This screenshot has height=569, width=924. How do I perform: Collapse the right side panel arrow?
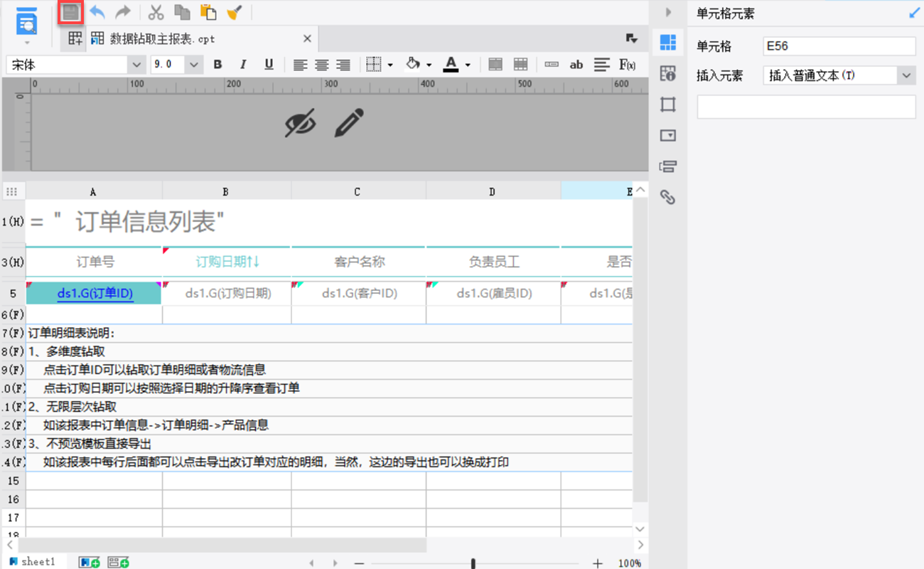pos(668,13)
